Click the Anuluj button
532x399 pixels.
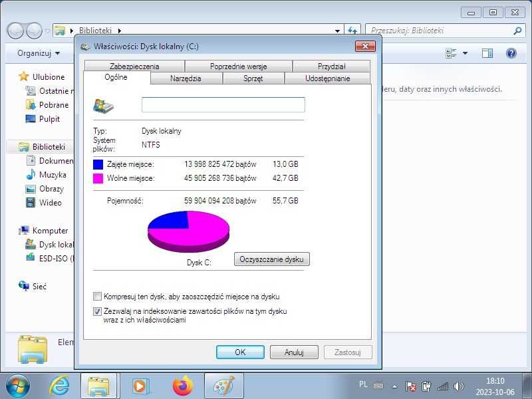[x=294, y=352]
